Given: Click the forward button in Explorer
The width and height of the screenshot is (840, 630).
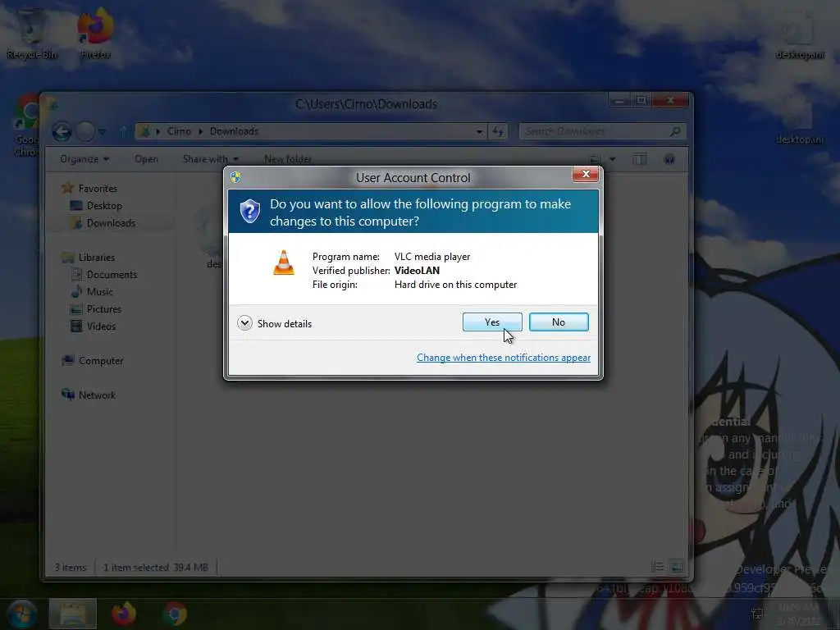Looking at the screenshot, I should click(x=85, y=131).
